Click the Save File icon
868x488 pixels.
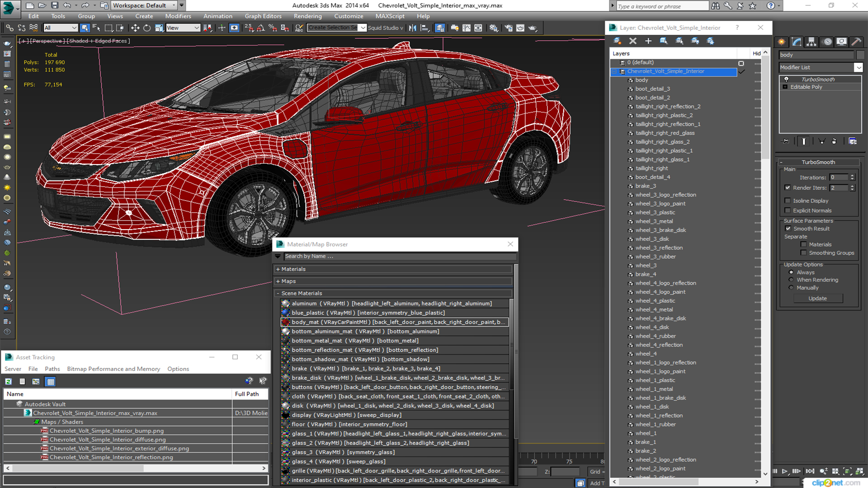(54, 5)
